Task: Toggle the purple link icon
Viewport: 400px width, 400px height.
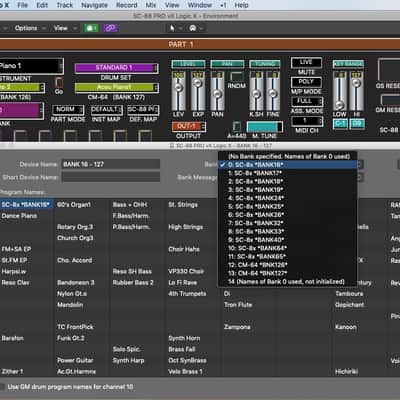Action: (x=110, y=28)
